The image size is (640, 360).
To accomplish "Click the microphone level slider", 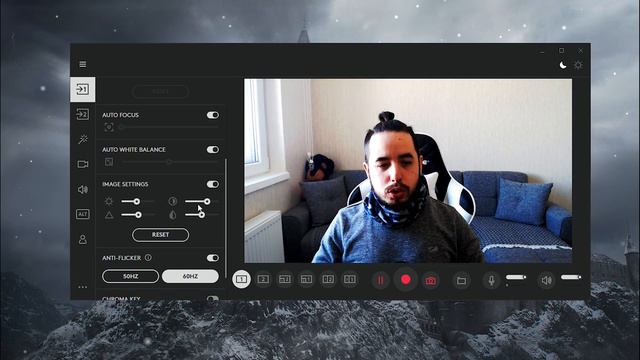I will coord(516,277).
